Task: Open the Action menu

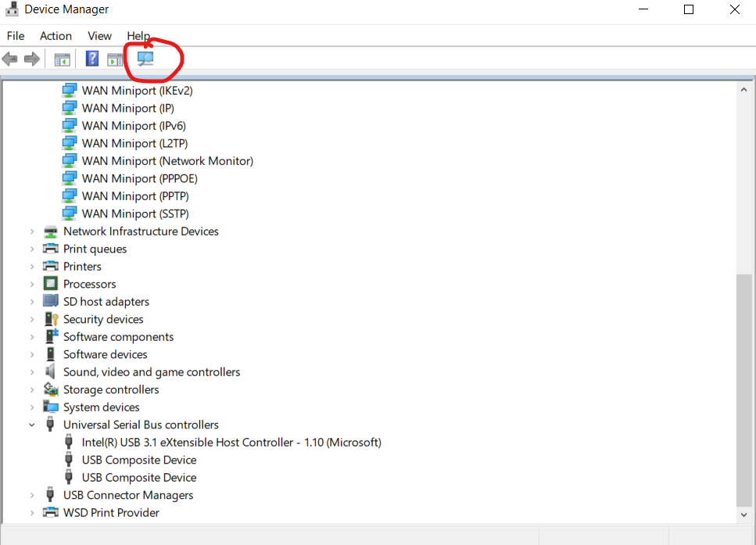Action: (x=56, y=36)
